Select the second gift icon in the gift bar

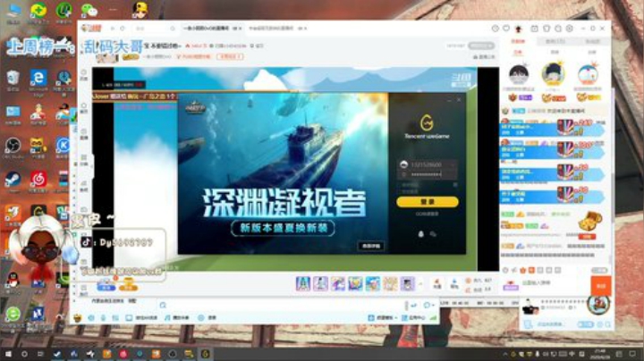click(320, 283)
